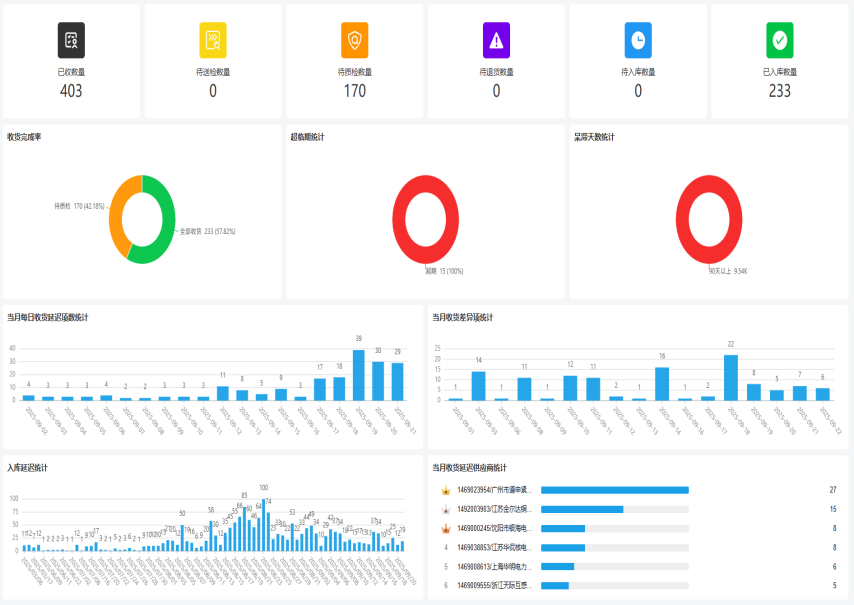
Task: Click the silver crown of rank-two supplier
Action: point(445,509)
